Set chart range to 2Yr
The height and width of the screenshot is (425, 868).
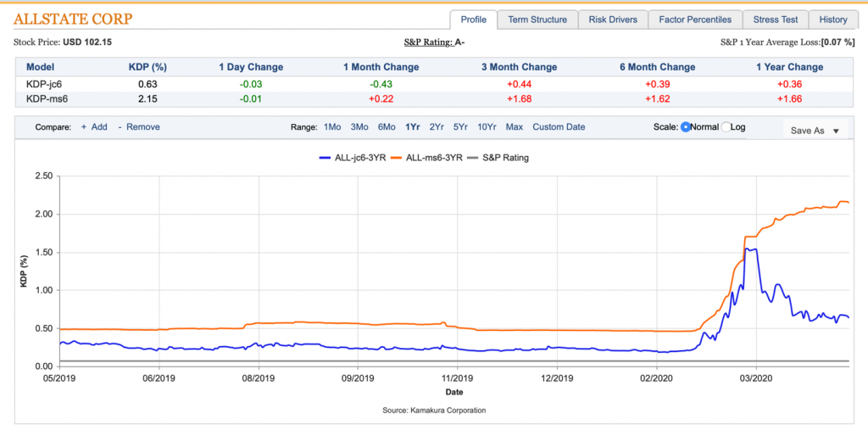click(x=437, y=127)
